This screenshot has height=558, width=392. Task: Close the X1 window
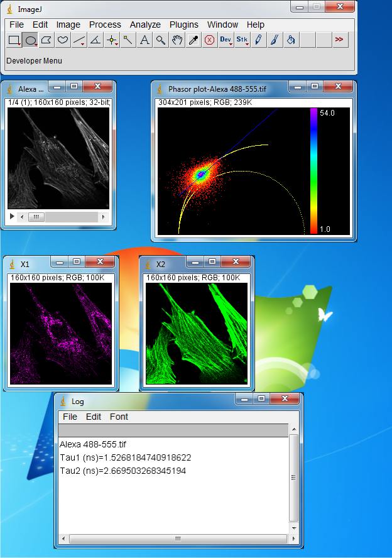[x=100, y=261]
